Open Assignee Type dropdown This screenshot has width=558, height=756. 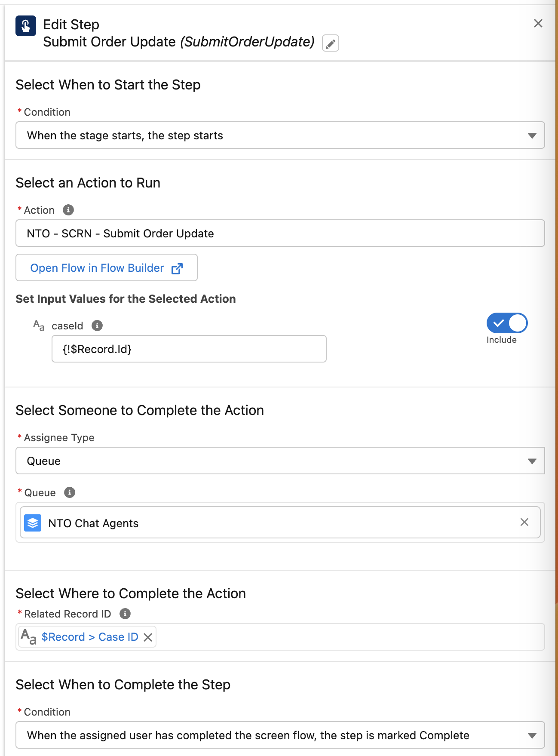click(x=280, y=461)
